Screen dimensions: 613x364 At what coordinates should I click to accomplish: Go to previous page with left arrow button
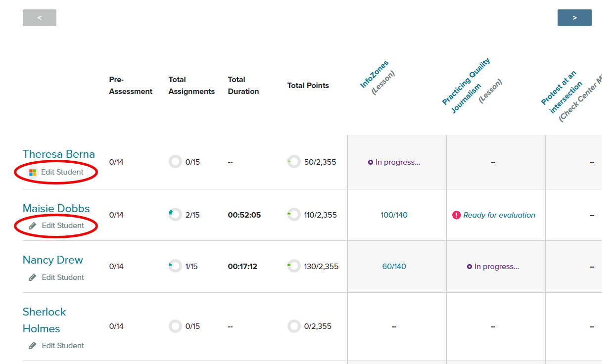pos(40,18)
